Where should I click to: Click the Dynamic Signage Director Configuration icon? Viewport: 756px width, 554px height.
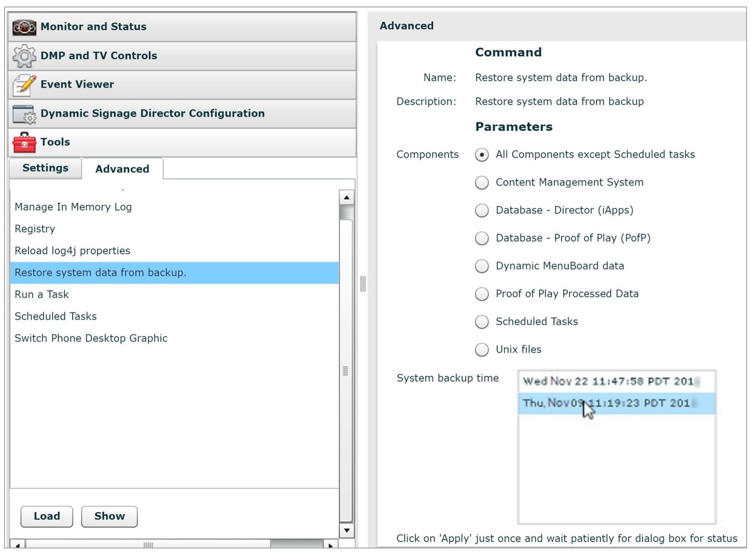coord(24,114)
